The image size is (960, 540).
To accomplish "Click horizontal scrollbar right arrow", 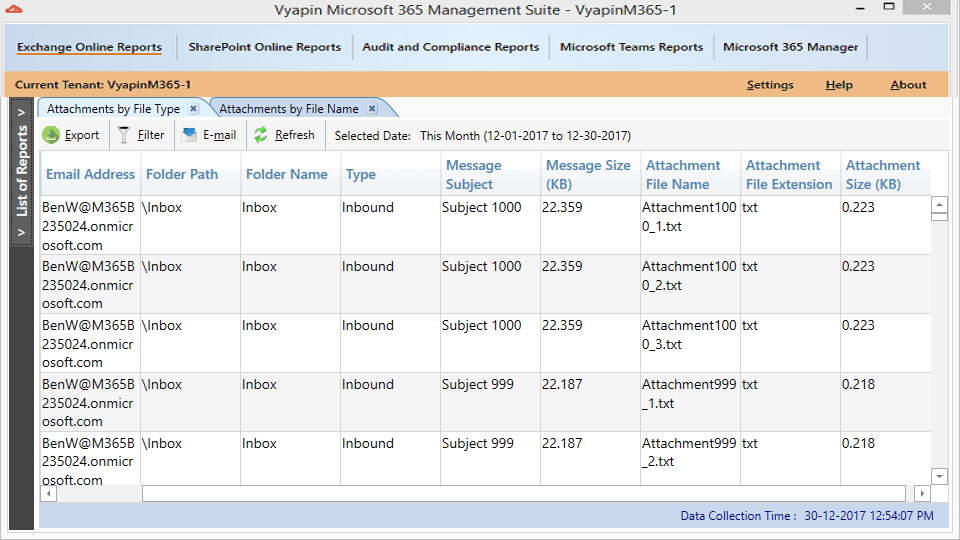I will [922, 493].
